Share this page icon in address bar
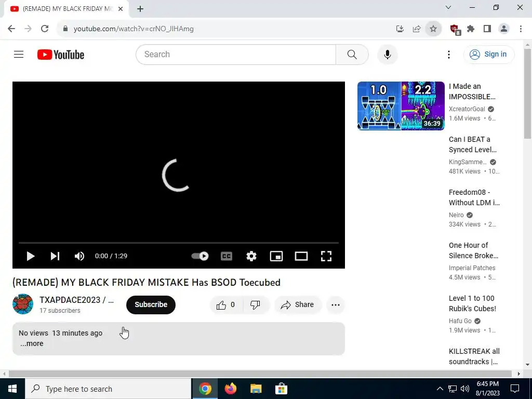The image size is (532, 399). point(417,29)
